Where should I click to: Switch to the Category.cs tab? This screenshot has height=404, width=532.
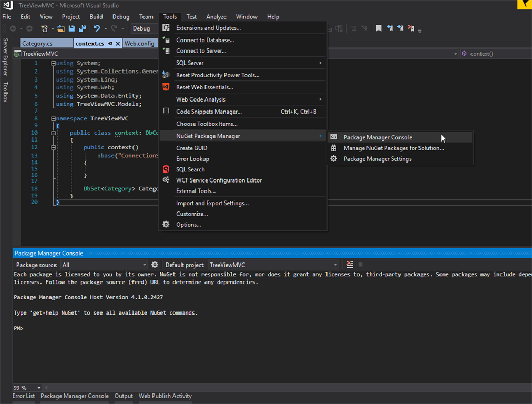[37, 44]
